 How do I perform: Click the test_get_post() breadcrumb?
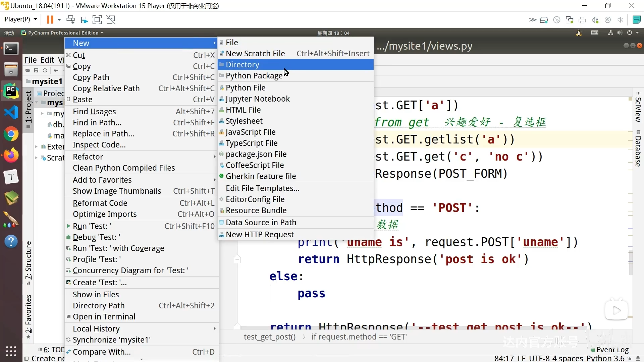(x=270, y=337)
